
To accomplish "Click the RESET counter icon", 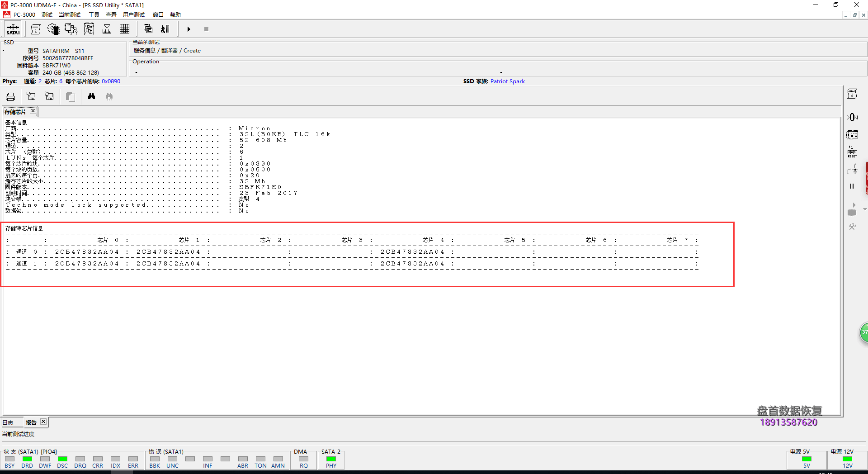I will coord(852,152).
